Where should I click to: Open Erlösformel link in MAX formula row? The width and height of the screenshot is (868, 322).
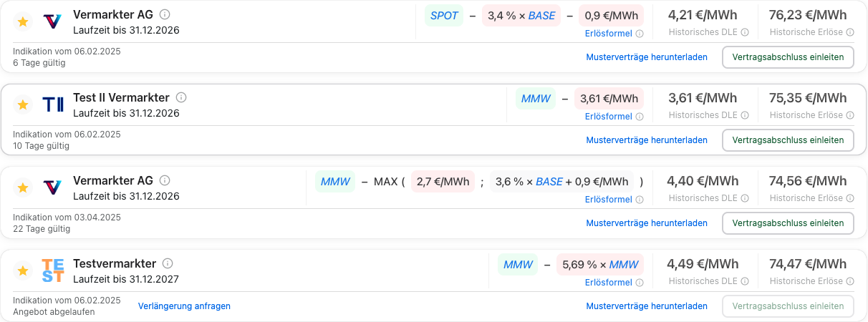[609, 200]
